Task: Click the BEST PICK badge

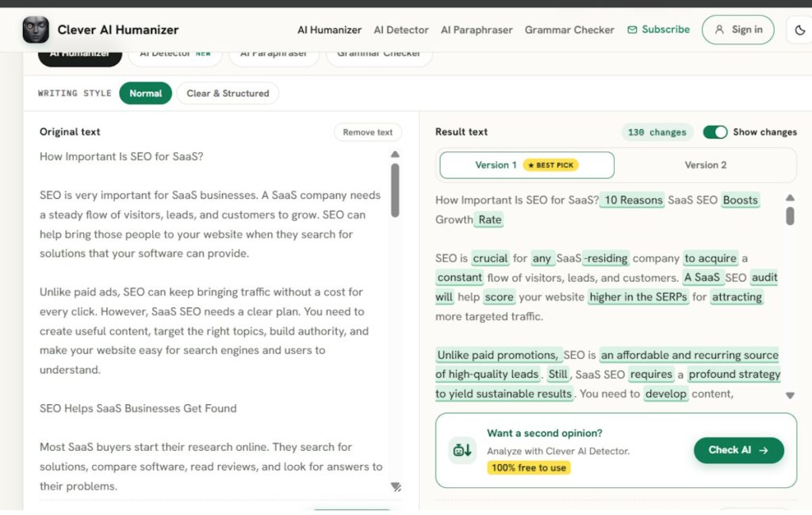Action: (550, 165)
